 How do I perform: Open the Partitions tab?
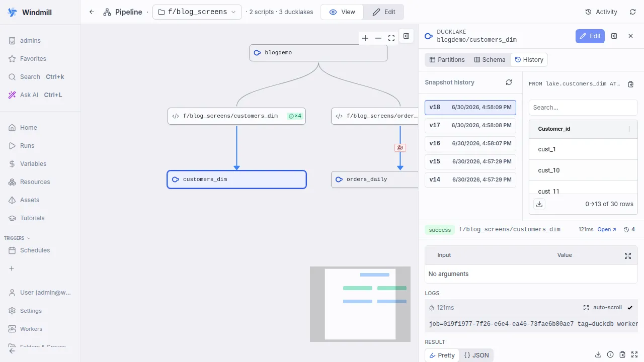click(447, 60)
